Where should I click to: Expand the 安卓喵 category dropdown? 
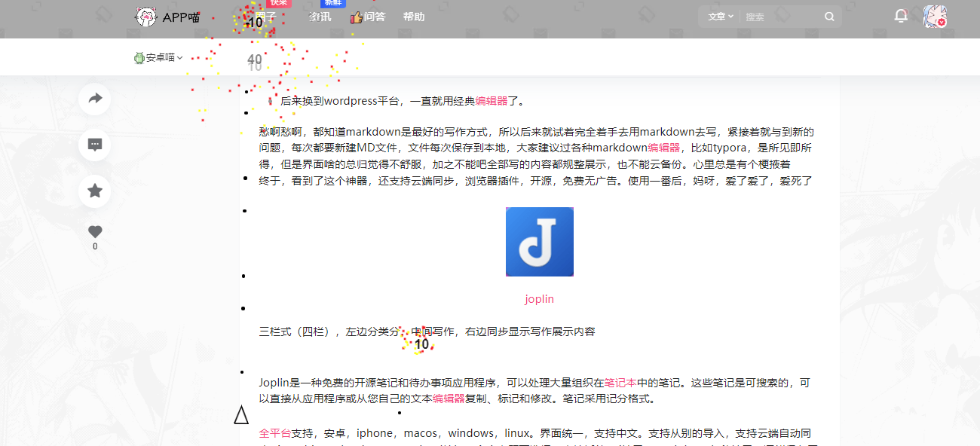[x=159, y=57]
